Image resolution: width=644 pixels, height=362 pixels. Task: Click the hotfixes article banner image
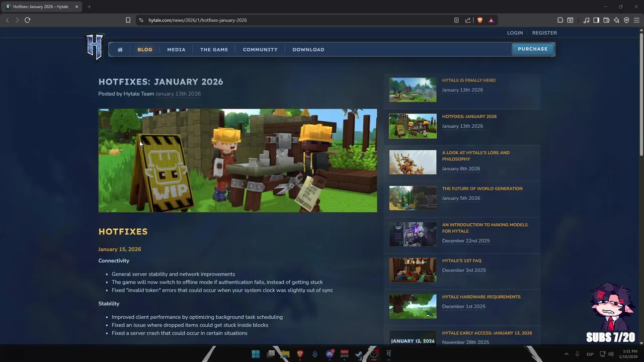pyautogui.click(x=237, y=160)
